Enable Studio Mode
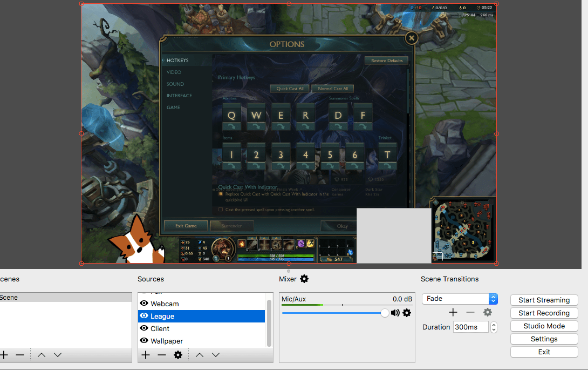 [544, 326]
